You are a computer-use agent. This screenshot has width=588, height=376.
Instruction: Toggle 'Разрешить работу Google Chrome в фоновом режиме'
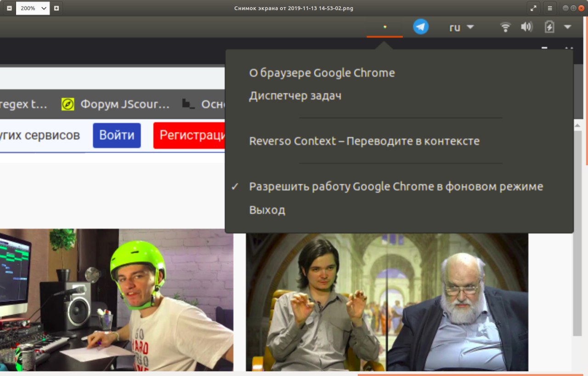point(396,187)
